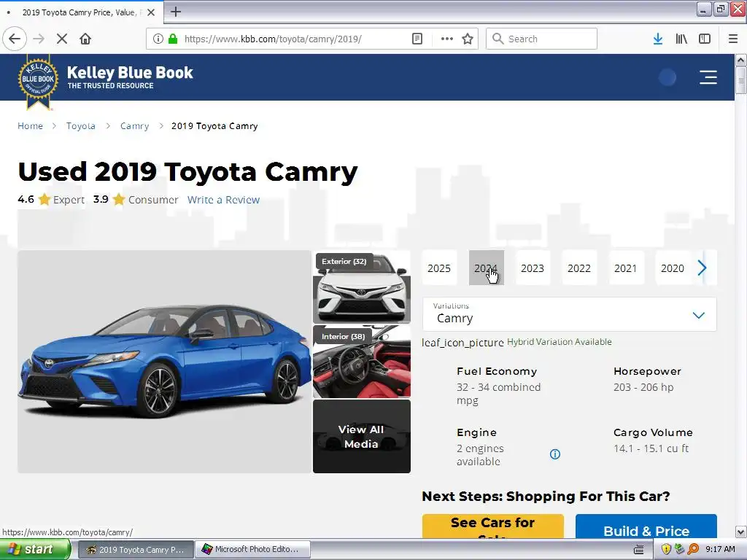The image size is (747, 560).
Task: Switch to Microsoft Photo Editor taskbar window
Action: (252, 550)
